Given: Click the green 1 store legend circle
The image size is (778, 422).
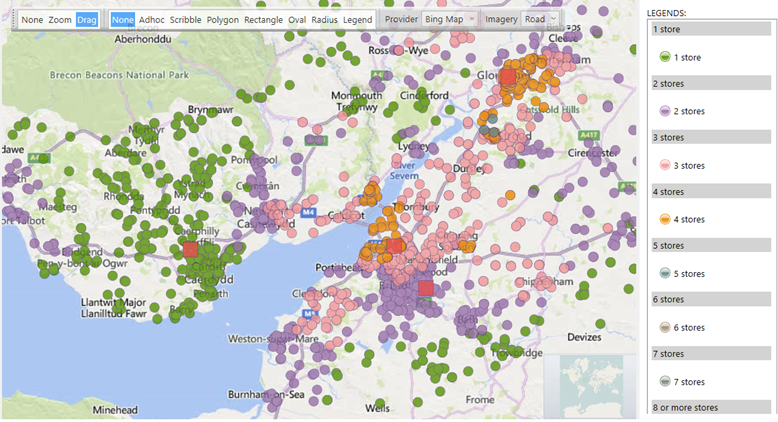Looking at the screenshot, I should 665,57.
